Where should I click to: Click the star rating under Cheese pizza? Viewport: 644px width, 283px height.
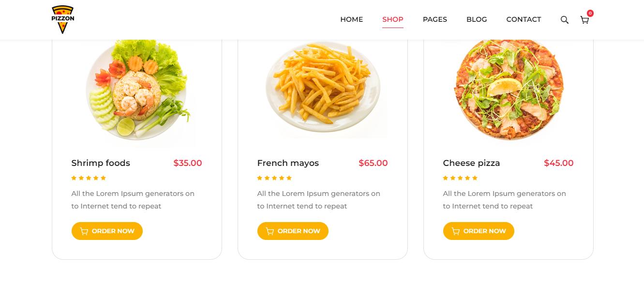coord(460,178)
